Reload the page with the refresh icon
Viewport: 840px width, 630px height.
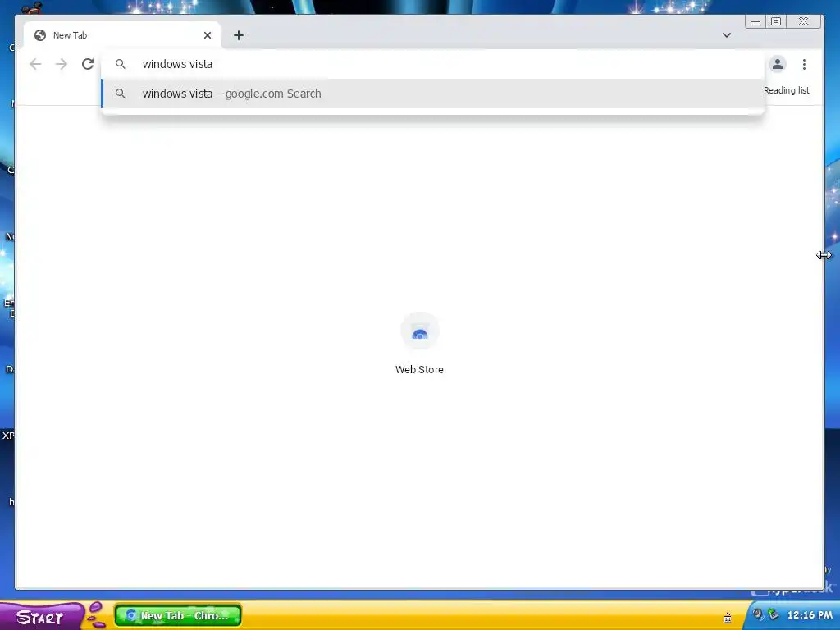[88, 64]
